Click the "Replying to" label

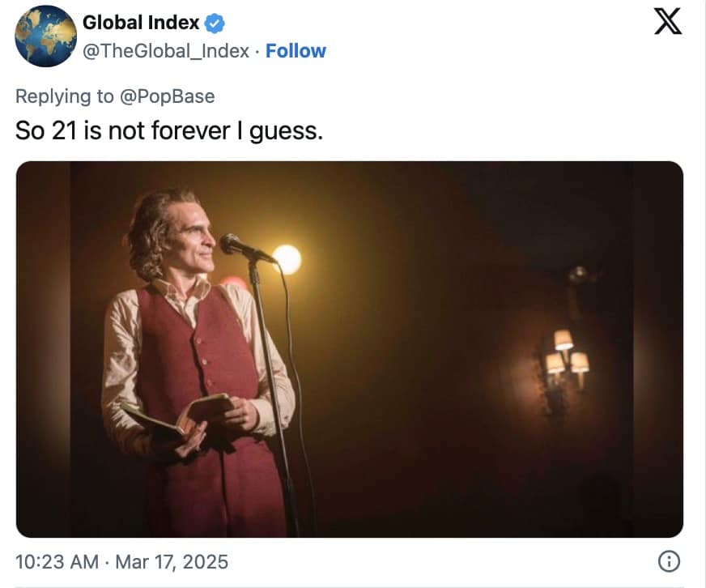tap(65, 96)
